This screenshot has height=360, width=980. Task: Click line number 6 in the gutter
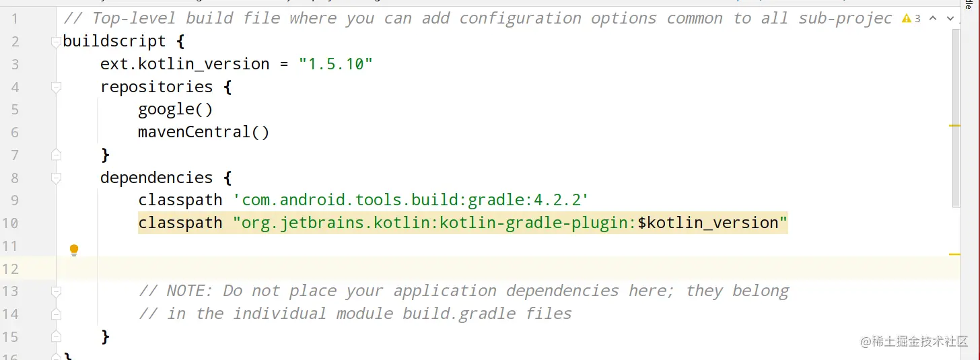15,132
